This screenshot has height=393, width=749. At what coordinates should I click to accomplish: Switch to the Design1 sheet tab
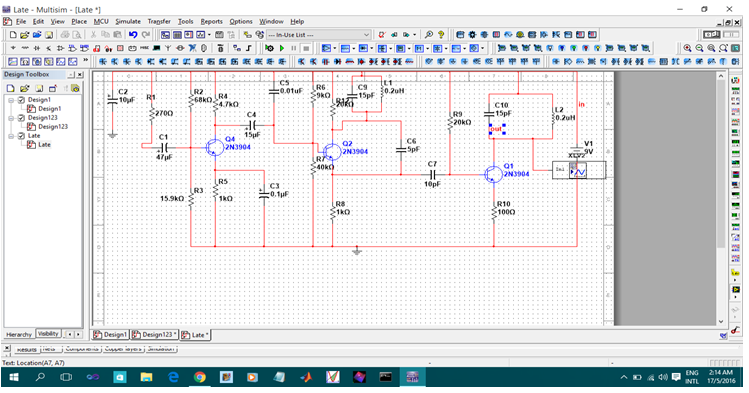pos(110,335)
